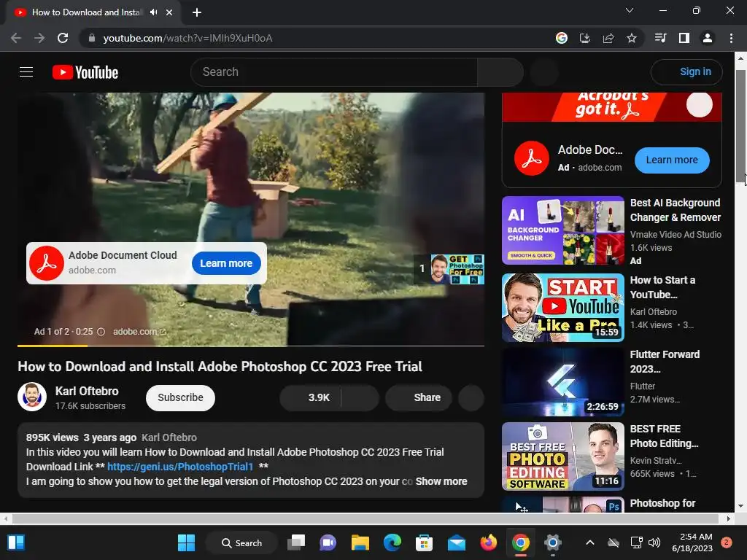
Task: Open ad info icon next to 0:25
Action: coord(101,332)
